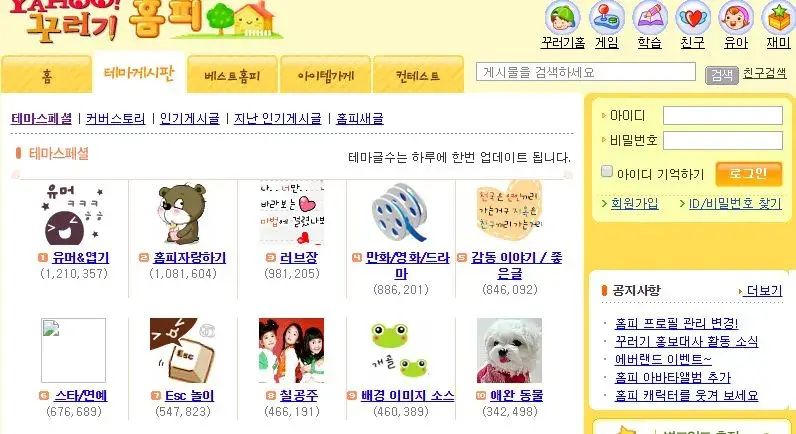The width and height of the screenshot is (796, 434).
Task: Click the 게임 joystick icon
Action: coord(607,18)
